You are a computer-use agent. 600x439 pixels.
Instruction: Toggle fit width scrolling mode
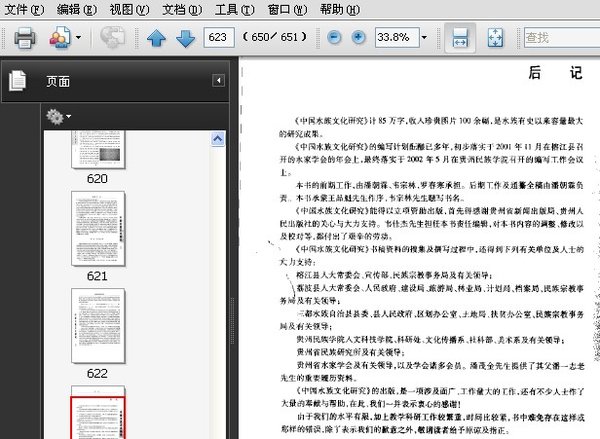click(x=460, y=38)
